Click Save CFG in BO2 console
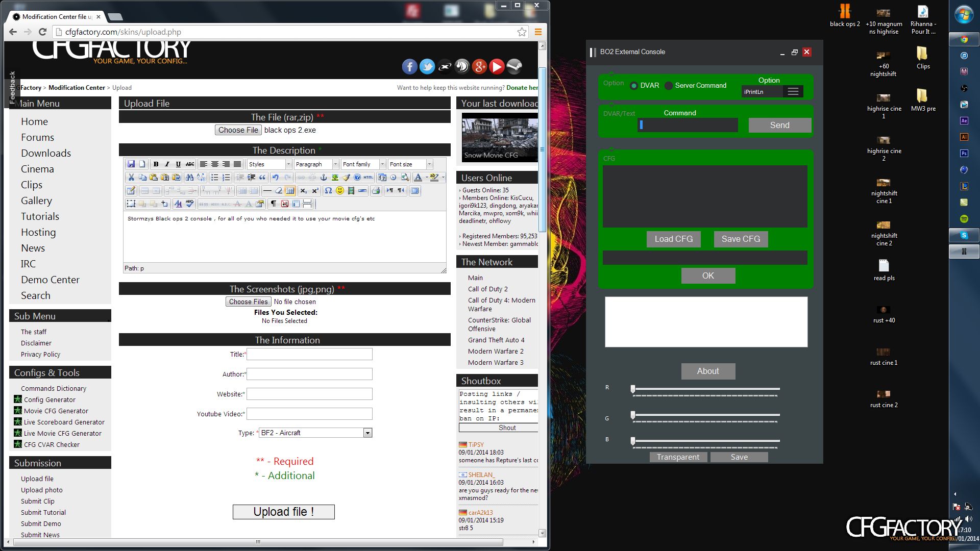Viewport: 980px width, 551px height. click(741, 239)
